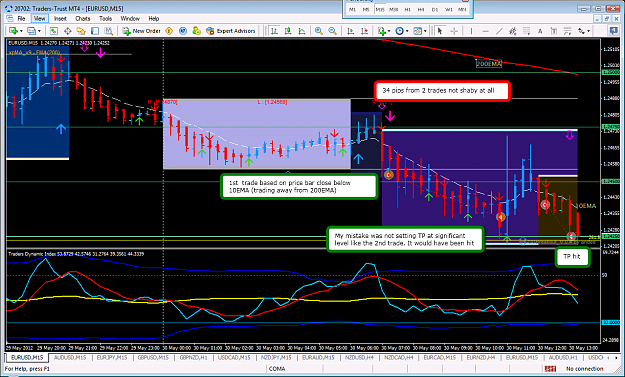625x377 pixels.
Task: Expand the New Chart dropdown arrow
Action: click(21, 31)
